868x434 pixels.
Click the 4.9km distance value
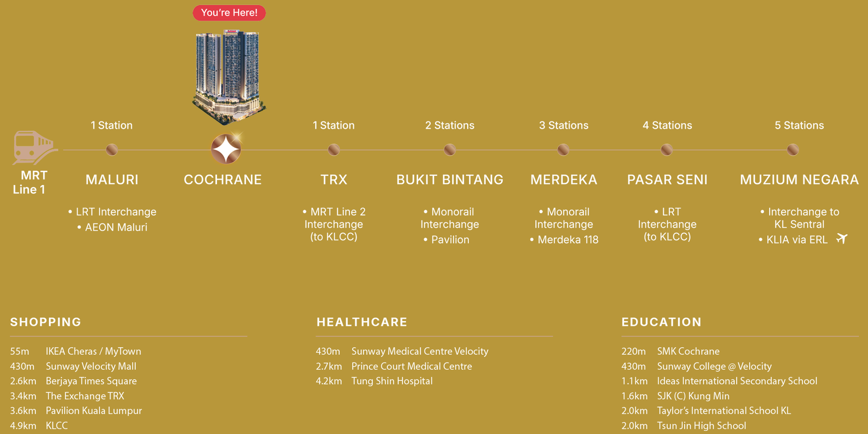(x=23, y=426)
